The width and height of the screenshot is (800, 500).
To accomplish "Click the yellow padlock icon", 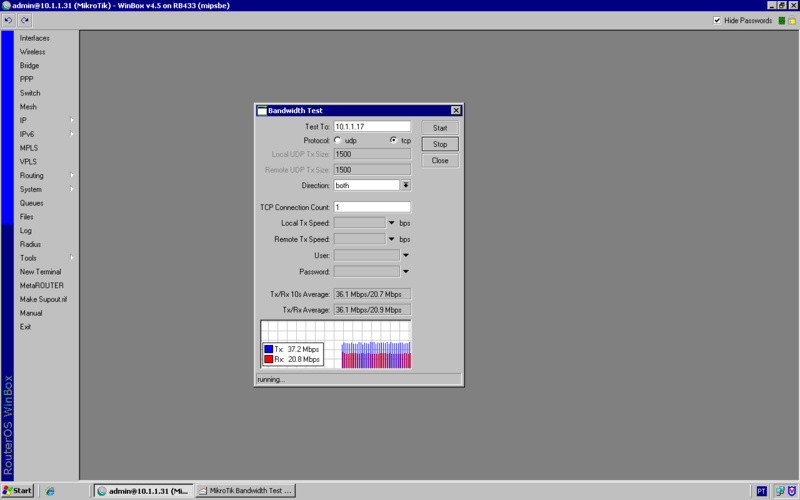I will 792,20.
